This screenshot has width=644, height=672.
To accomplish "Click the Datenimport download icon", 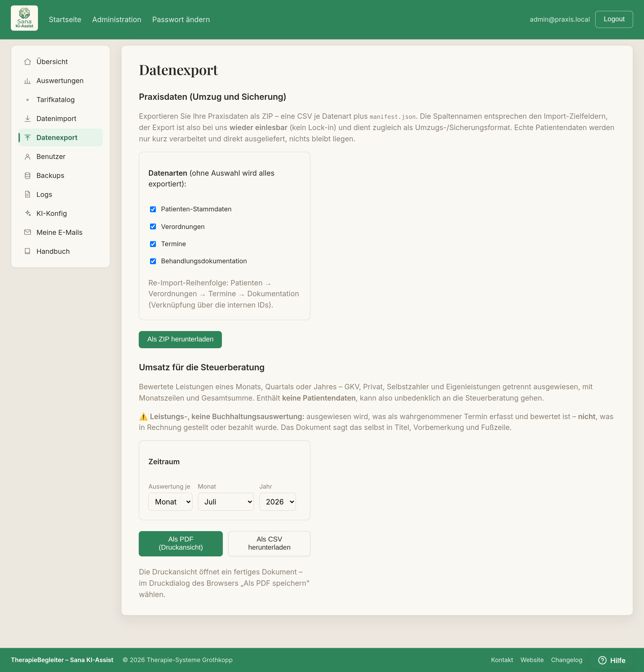I will [27, 119].
